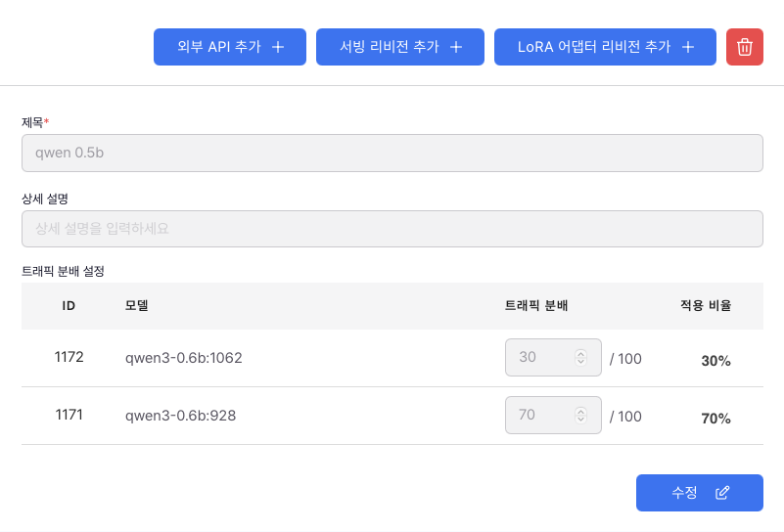784x532 pixels.
Task: Click the pencil edit icon on 수정
Action: (x=722, y=493)
